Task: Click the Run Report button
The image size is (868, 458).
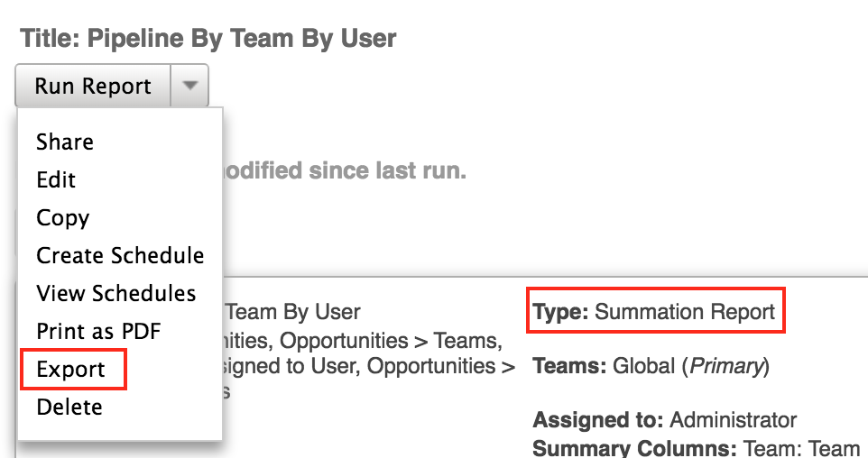Action: pyautogui.click(x=92, y=87)
